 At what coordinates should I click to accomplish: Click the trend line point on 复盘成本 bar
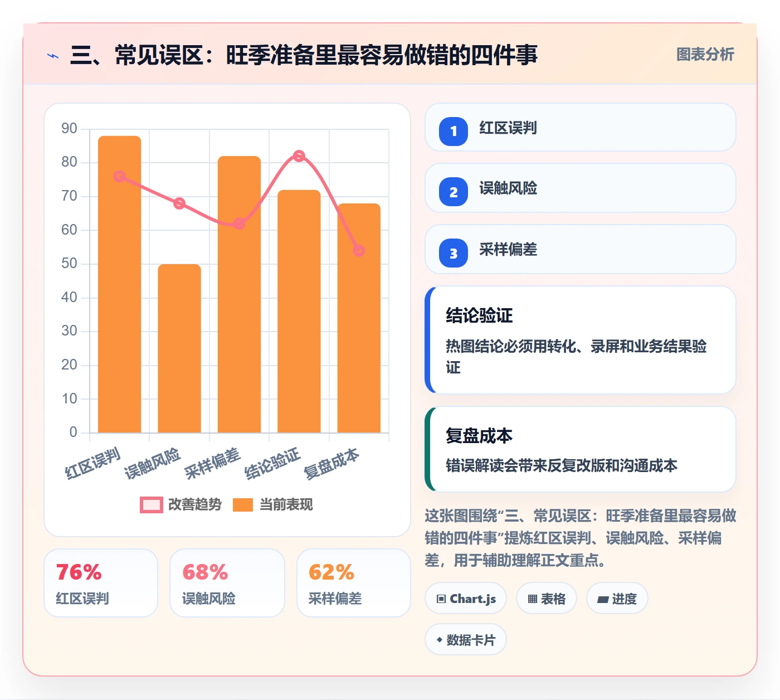pyautogui.click(x=359, y=251)
